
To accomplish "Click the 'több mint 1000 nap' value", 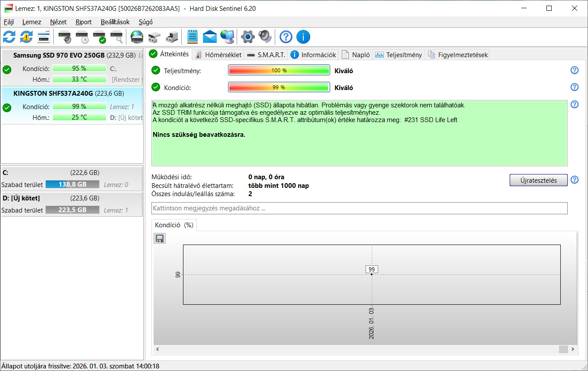I will [x=279, y=186].
